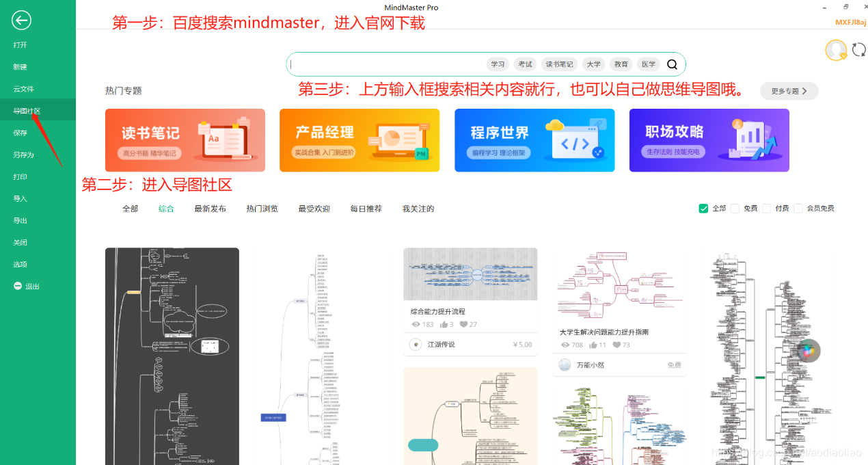Enable the 免费 filter checkbox
This screenshot has height=465, width=868.
click(x=736, y=208)
